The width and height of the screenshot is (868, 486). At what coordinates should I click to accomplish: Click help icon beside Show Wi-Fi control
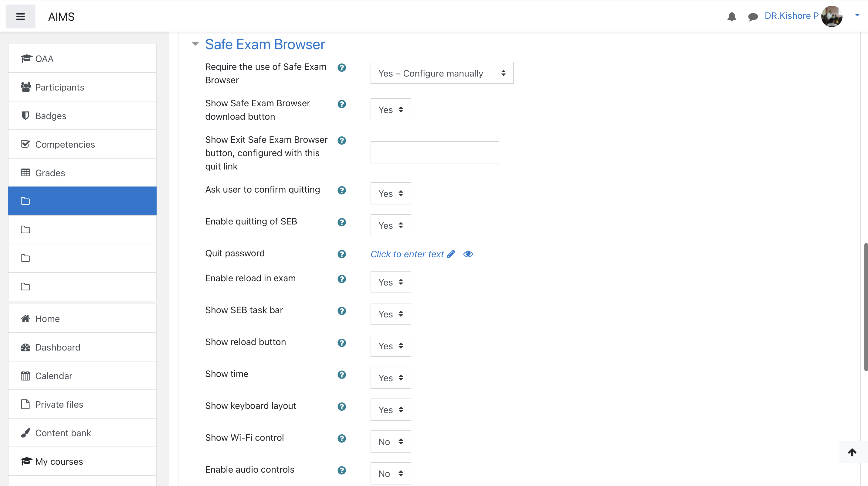(x=342, y=438)
